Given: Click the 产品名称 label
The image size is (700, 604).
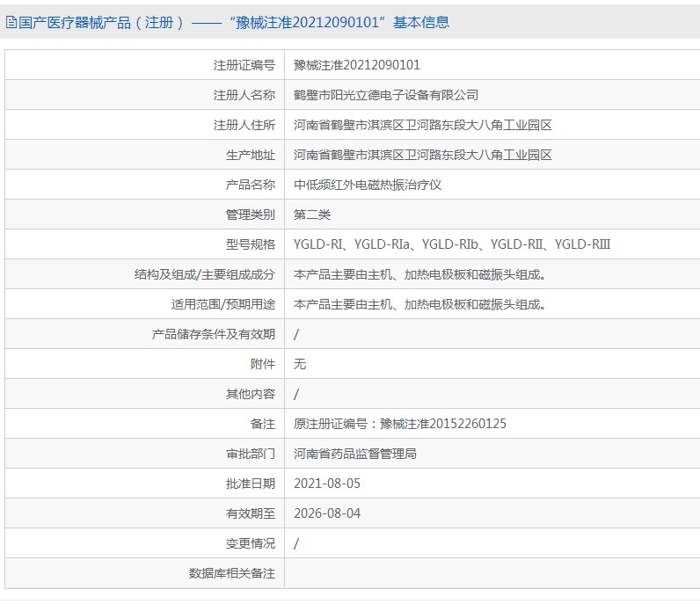Looking at the screenshot, I should point(251,185).
